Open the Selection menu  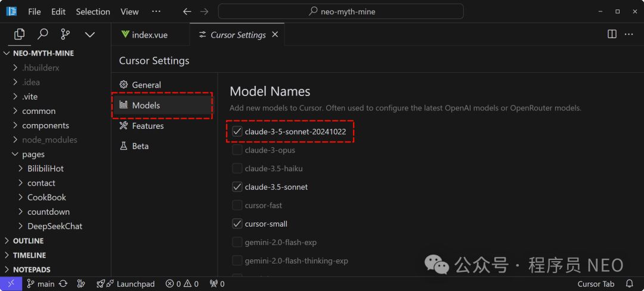93,11
